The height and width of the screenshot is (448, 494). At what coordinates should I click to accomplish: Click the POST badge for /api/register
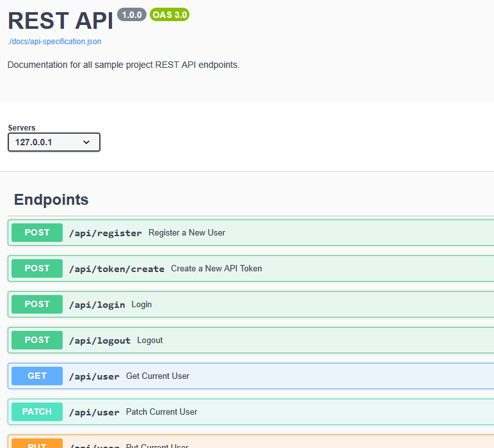coord(37,233)
